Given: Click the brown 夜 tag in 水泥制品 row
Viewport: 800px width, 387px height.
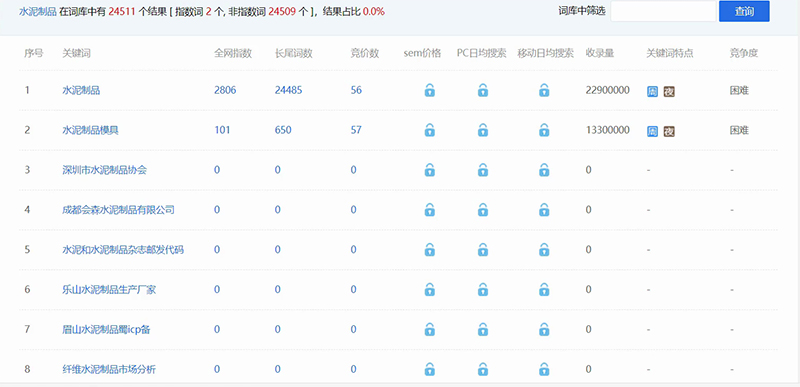Looking at the screenshot, I should [669, 92].
